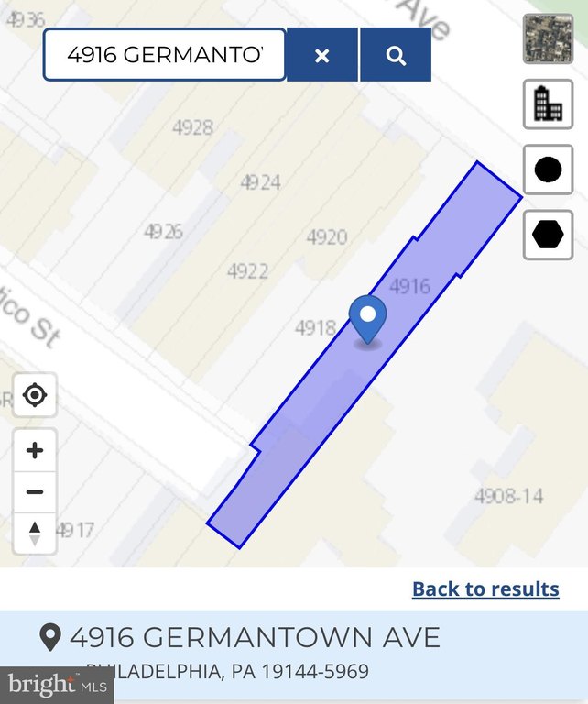This screenshot has height=704, width=588.
Task: Select parcel labeled 4922 on map
Action: click(247, 271)
